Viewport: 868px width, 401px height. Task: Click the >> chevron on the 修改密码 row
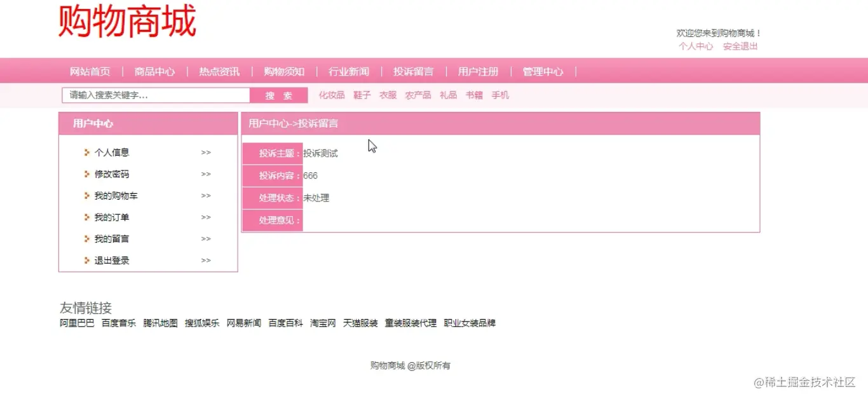point(206,174)
